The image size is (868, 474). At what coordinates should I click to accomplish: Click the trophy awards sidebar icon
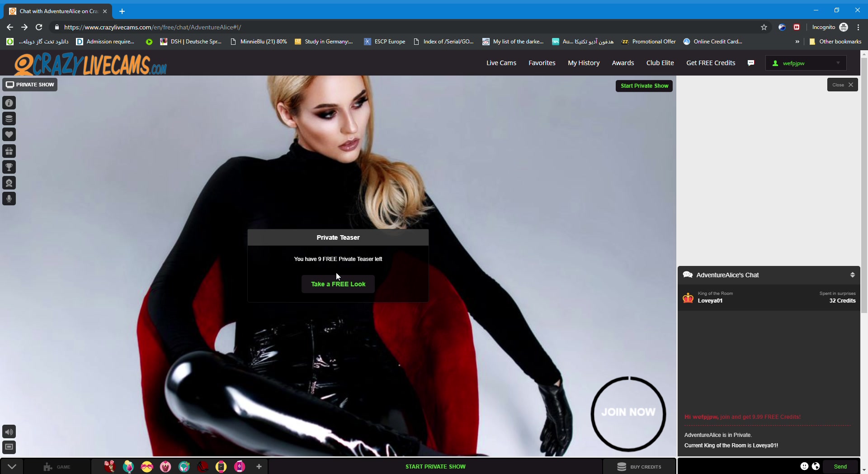(9, 167)
